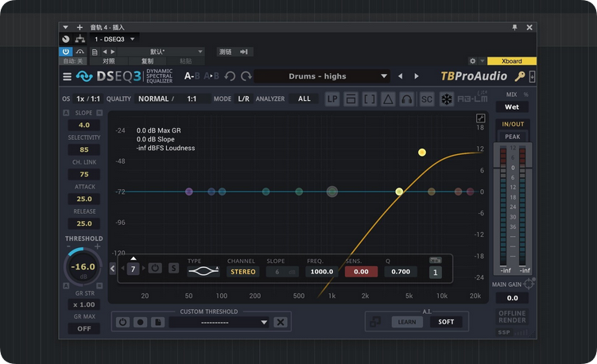This screenshot has width=597, height=364.
Task: Toggle band 7 power button
Action: tap(155, 268)
